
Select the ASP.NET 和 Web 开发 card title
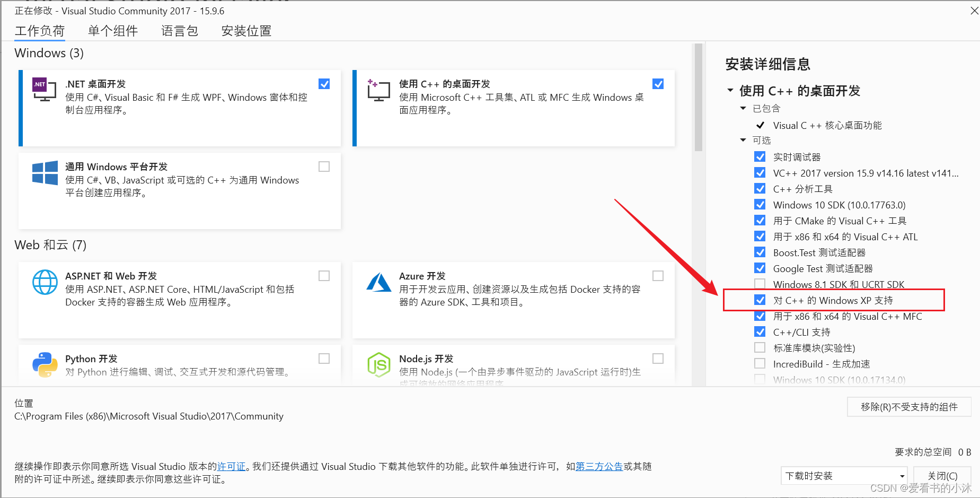[x=111, y=276]
